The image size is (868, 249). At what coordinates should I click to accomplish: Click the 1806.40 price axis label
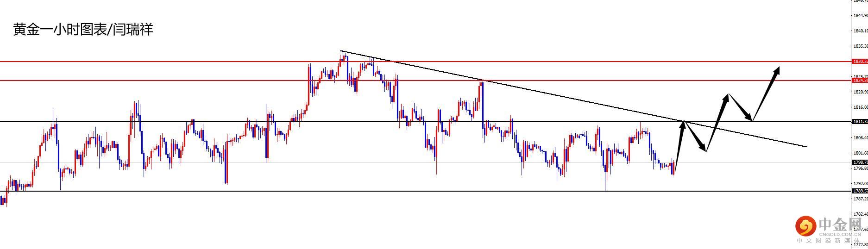pos(861,137)
